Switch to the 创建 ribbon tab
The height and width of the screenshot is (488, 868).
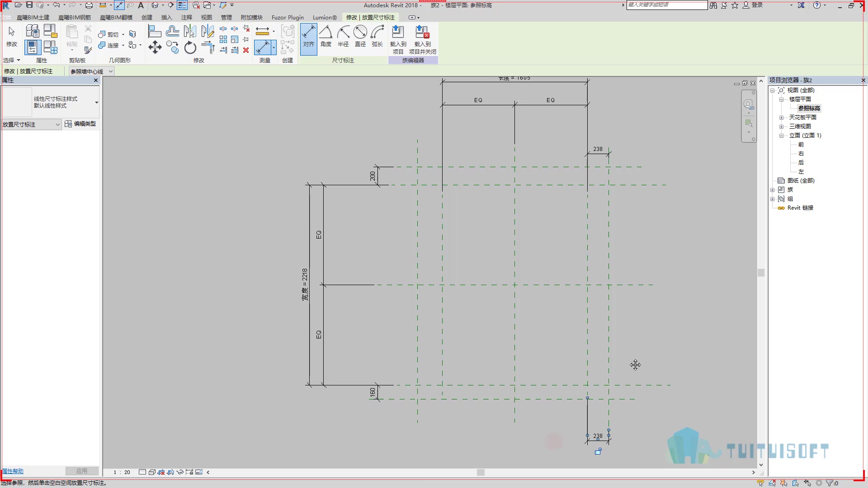pyautogui.click(x=147, y=17)
